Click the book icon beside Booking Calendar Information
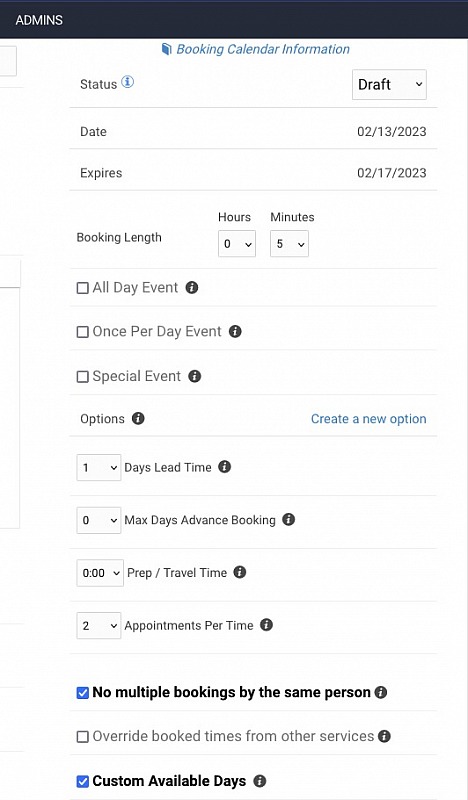Screen dimensions: 468x800 (x=166, y=49)
